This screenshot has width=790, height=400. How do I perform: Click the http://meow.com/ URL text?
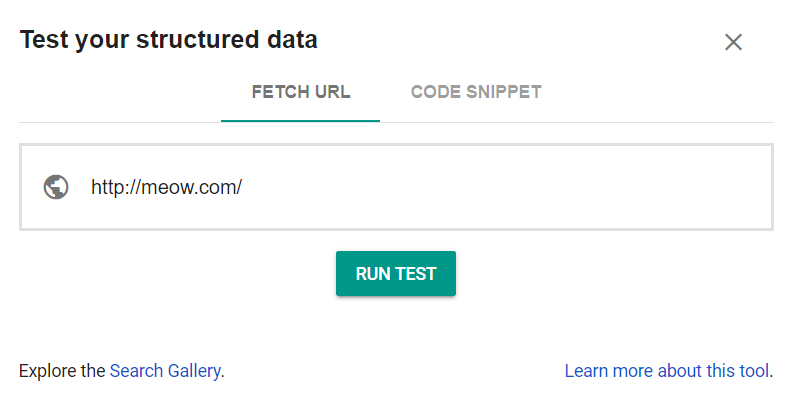166,187
